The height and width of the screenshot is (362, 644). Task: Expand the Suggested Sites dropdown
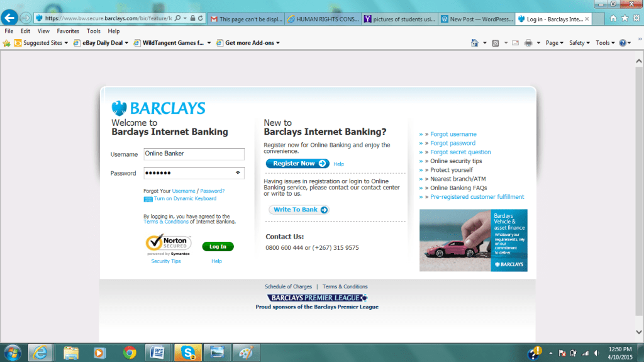pos(66,43)
